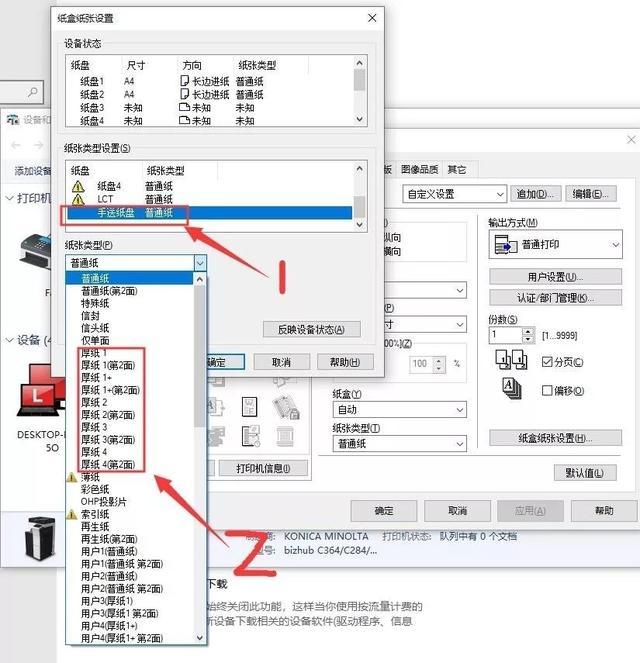Open 自定义设置 favorites dropdown

coord(454,194)
